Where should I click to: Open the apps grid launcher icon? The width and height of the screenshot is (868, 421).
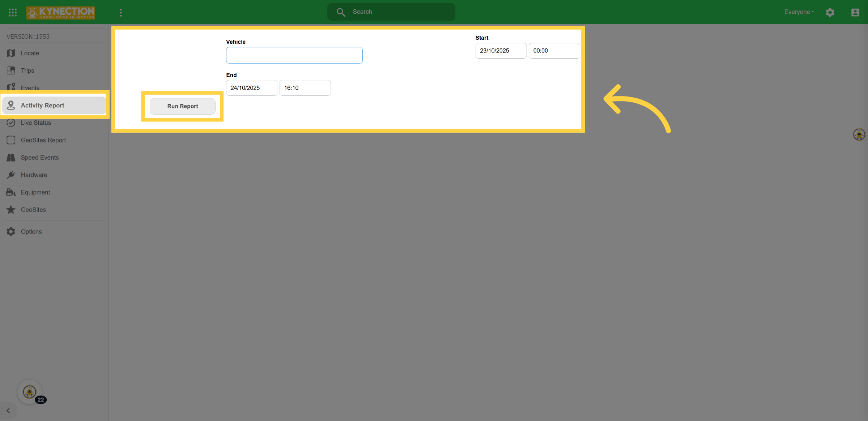[x=13, y=12]
